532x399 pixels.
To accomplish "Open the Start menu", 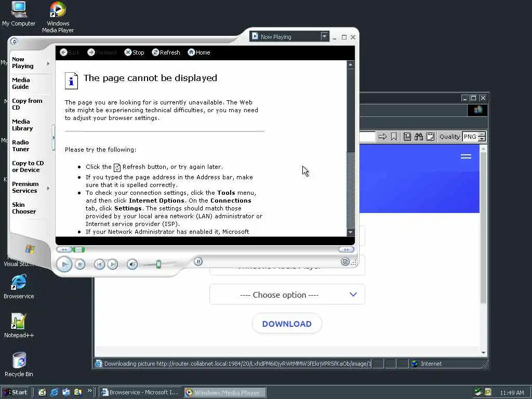I will 16,392.
